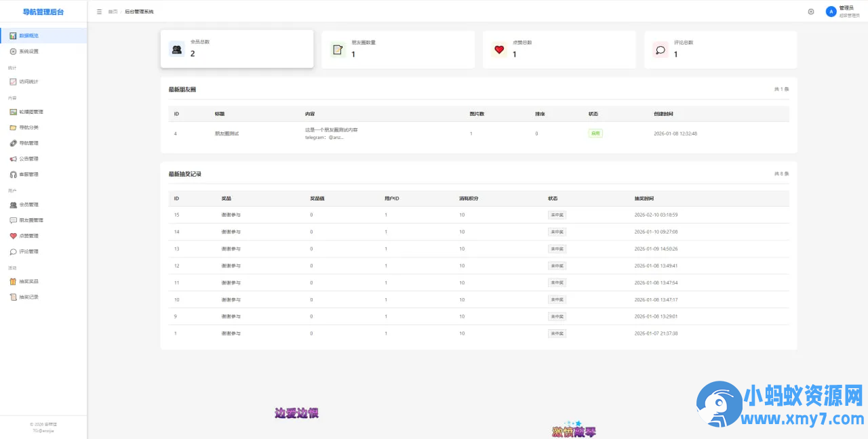Click the 导航管理后台 title logo
Image resolution: width=868 pixels, height=439 pixels.
pyautogui.click(x=43, y=12)
